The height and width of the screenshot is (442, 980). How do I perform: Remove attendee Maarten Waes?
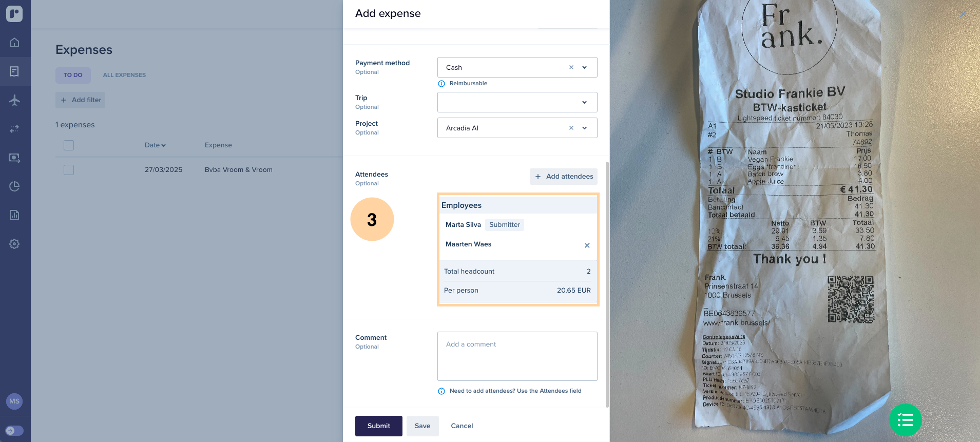pos(587,245)
